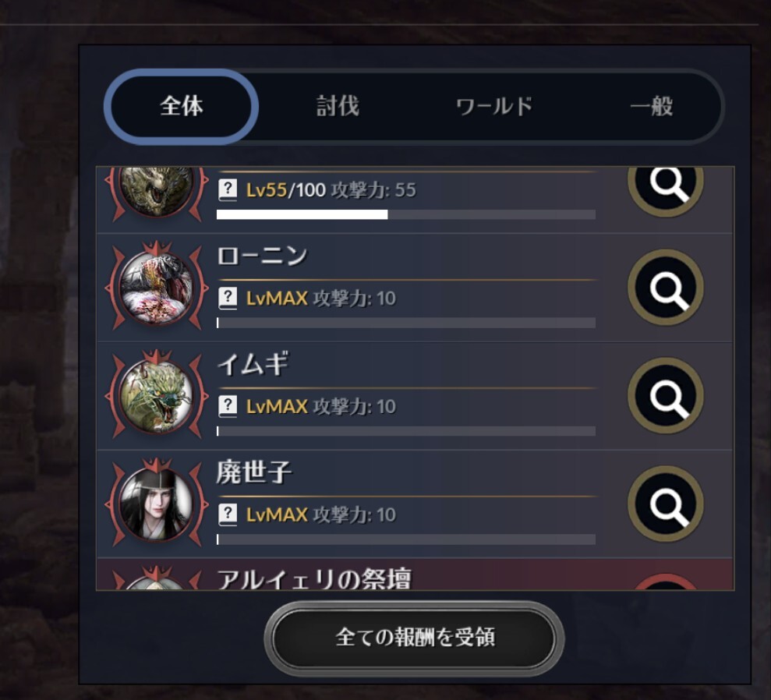Switch to the 全体 tab
Screen dimensions: 771x700
[181, 106]
